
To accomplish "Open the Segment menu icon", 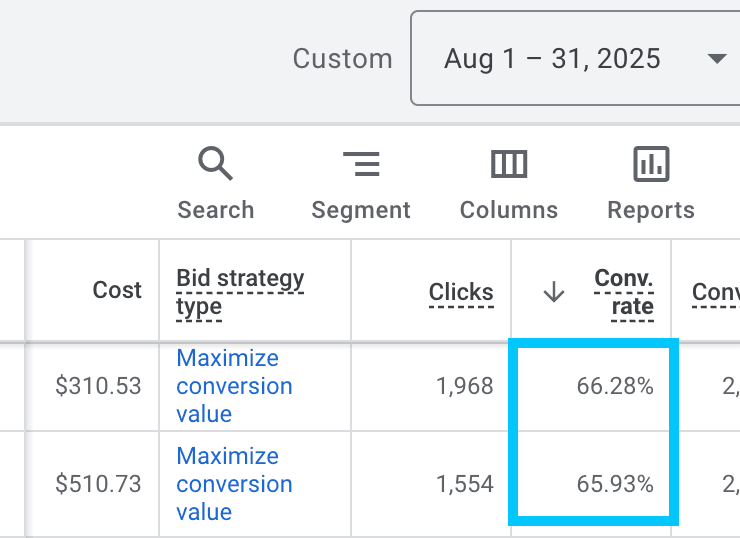I will point(360,163).
